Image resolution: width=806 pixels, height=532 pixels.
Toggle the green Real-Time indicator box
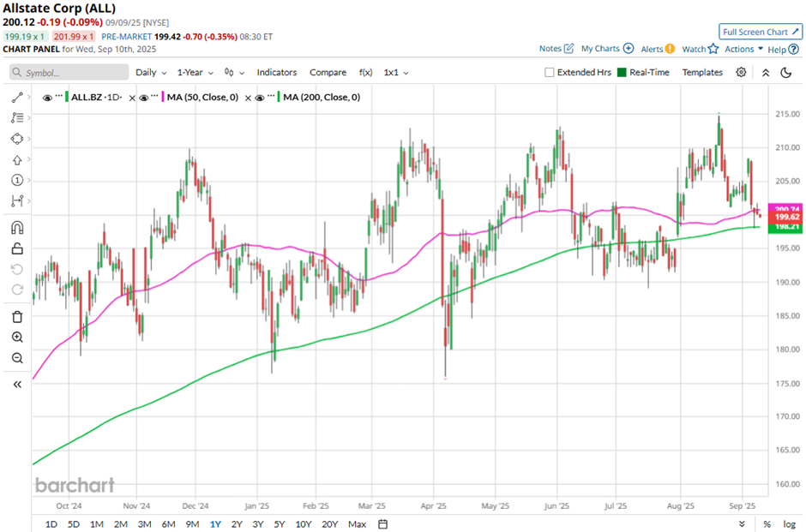coord(622,73)
